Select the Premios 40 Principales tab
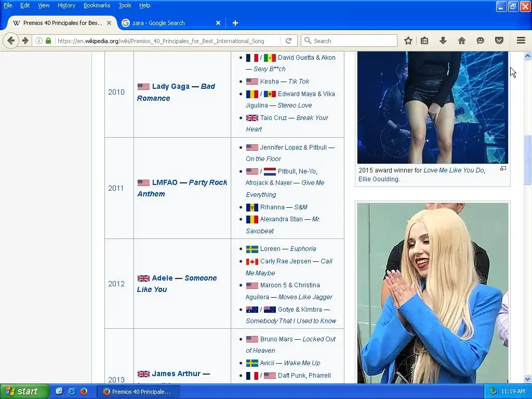 click(x=62, y=23)
